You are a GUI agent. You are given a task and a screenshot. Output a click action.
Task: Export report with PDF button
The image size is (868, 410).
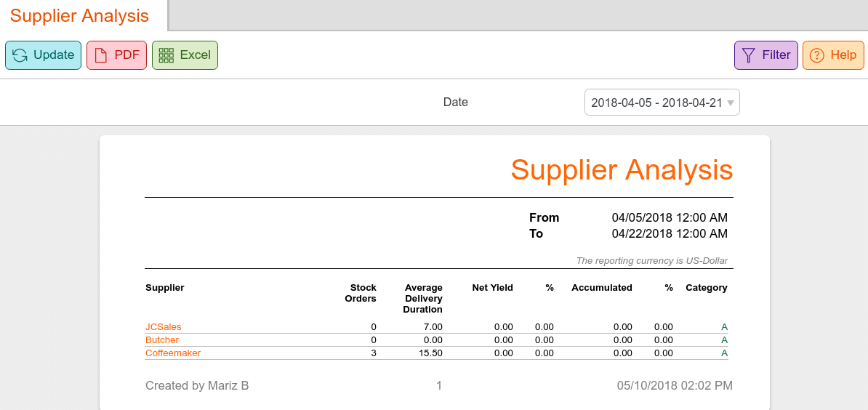(x=117, y=55)
